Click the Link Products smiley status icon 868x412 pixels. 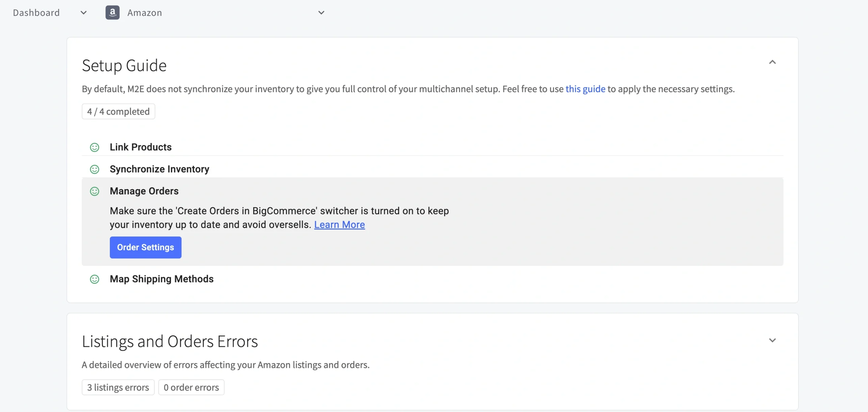94,147
